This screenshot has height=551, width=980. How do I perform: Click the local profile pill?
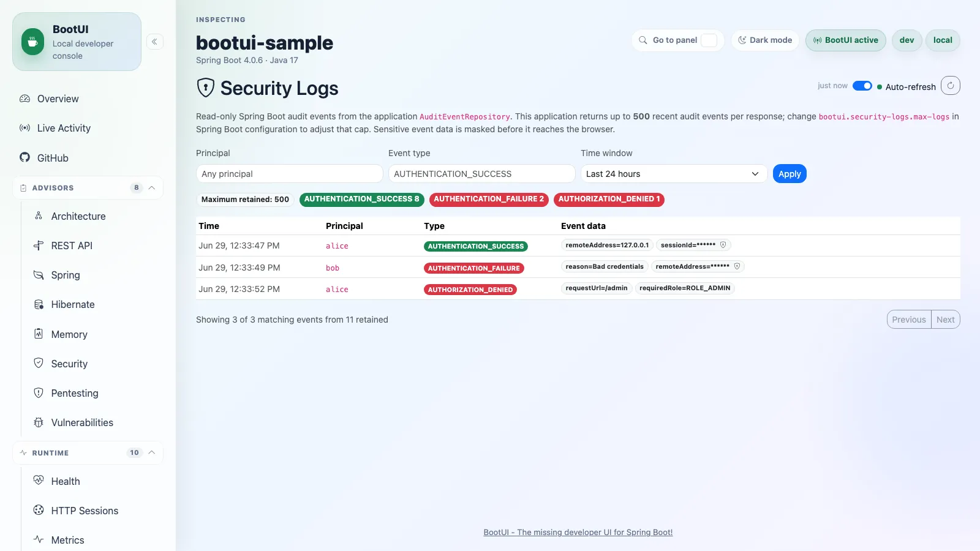[x=943, y=40]
